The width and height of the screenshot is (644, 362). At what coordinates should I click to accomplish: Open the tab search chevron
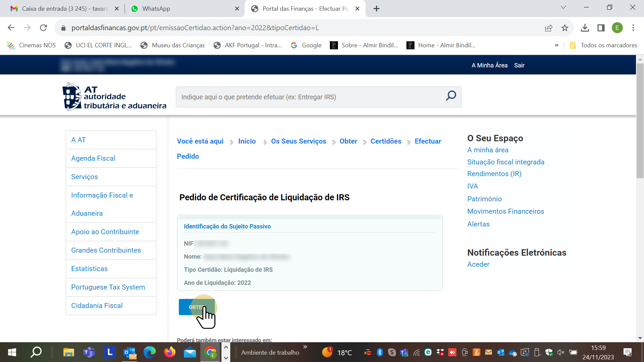(563, 7)
